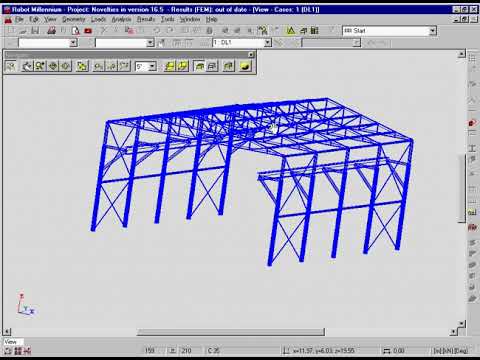Click the red screen capture icon

88,31
